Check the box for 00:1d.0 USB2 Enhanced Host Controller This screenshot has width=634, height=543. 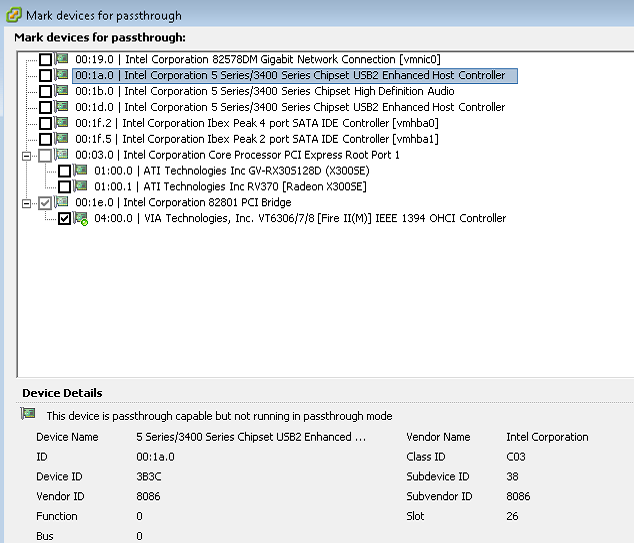point(45,108)
